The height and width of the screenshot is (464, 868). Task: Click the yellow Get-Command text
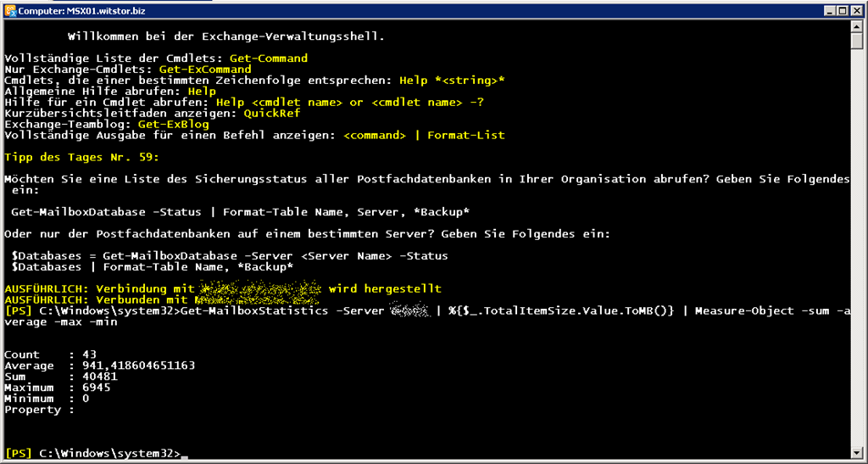pos(269,59)
